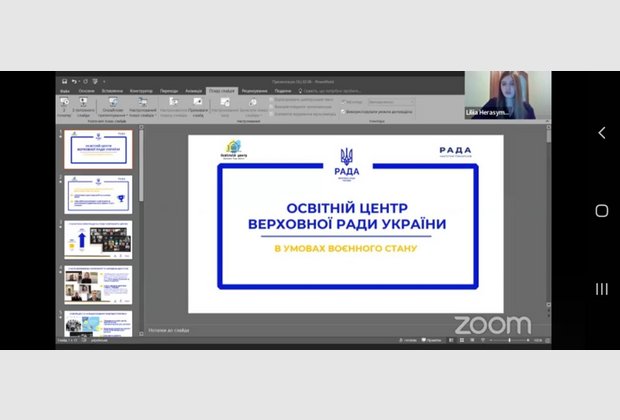
Task: Toggle Play Narrations checkbox
Action: tap(272, 100)
